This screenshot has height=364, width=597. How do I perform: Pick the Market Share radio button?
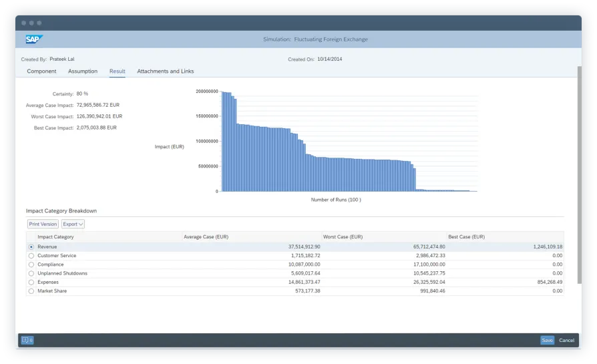31,291
